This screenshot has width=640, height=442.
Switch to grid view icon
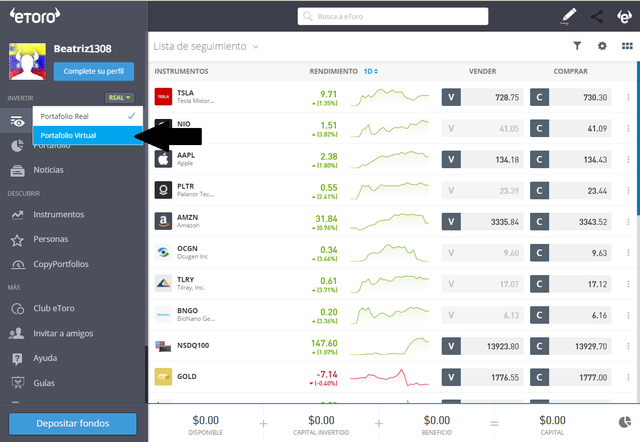[x=627, y=46]
